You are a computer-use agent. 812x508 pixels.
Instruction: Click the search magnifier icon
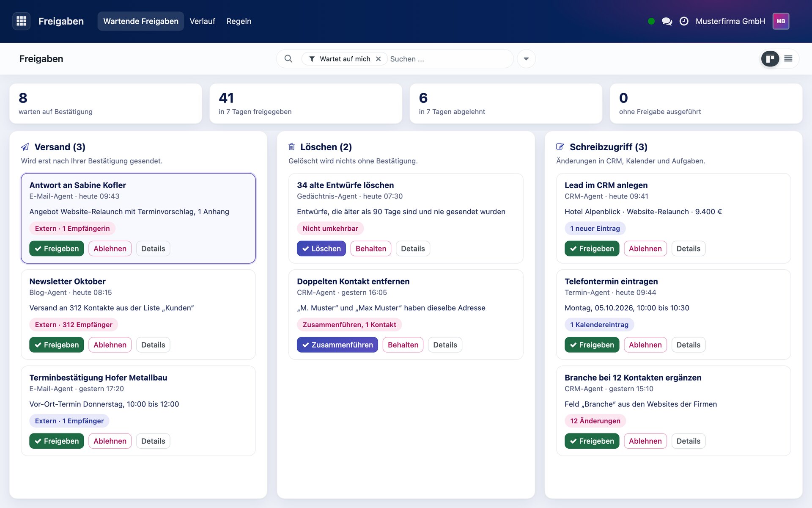[x=288, y=59]
